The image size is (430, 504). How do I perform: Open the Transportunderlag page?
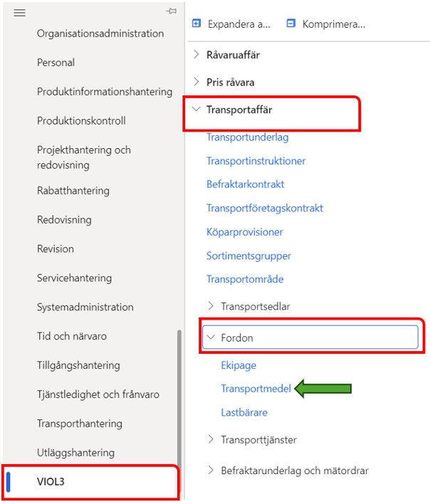(x=247, y=137)
